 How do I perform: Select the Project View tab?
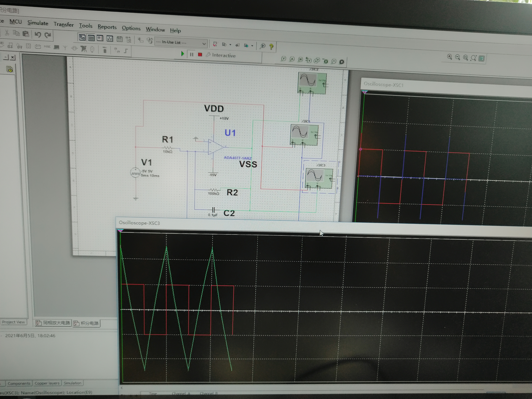pyautogui.click(x=13, y=322)
